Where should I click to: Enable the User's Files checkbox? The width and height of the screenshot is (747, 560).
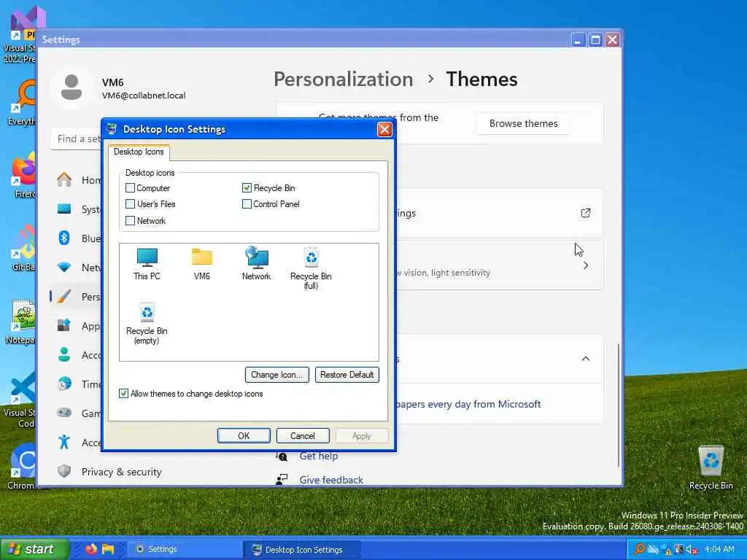[130, 204]
